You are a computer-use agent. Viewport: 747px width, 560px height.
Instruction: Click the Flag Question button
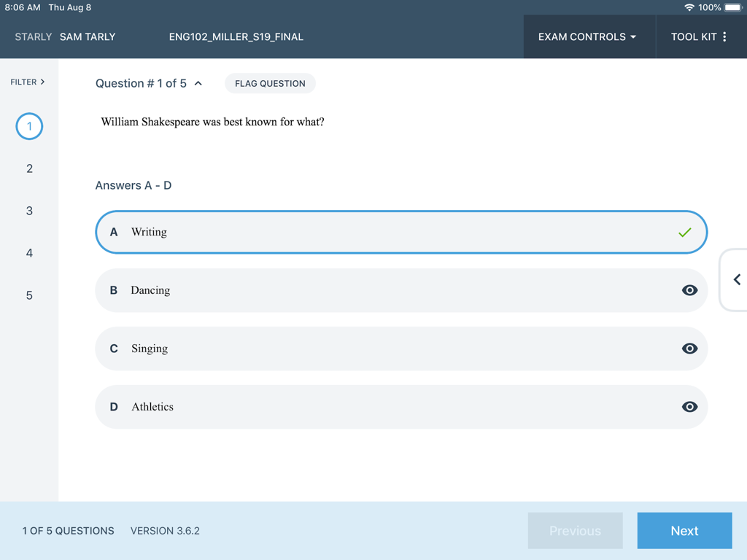pyautogui.click(x=270, y=83)
